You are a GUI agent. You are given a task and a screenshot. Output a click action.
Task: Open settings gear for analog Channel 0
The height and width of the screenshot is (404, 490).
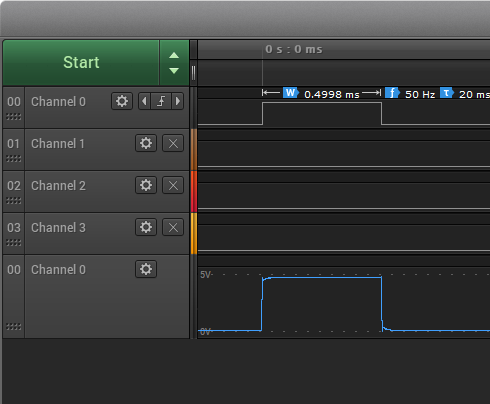click(x=146, y=269)
